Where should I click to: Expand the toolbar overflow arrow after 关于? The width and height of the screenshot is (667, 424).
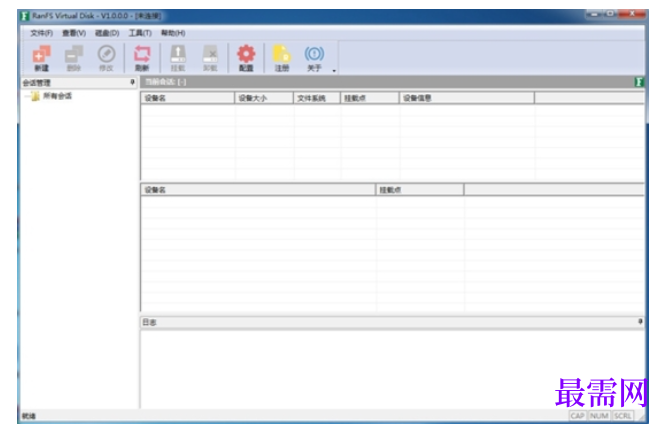click(334, 71)
